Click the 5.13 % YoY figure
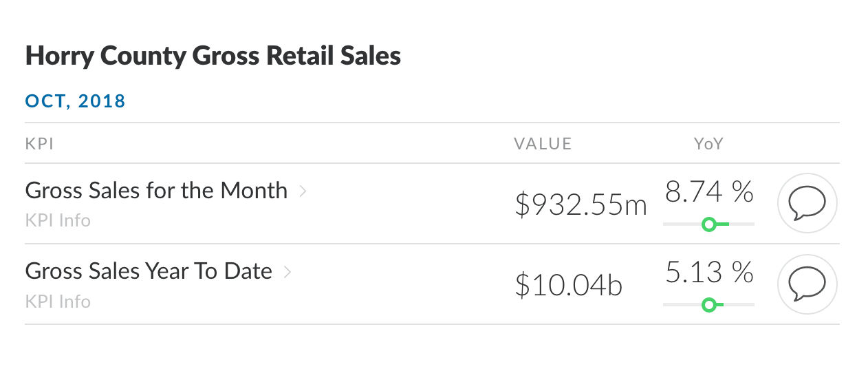This screenshot has height=380, width=868. (x=709, y=273)
